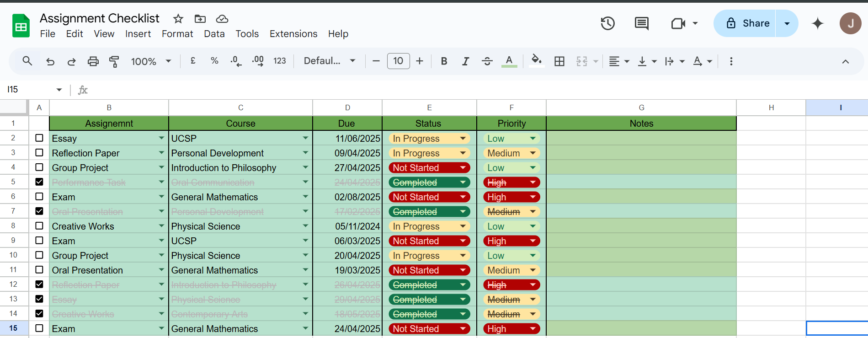Open version history clock icon
The height and width of the screenshot is (338, 868).
coord(607,23)
